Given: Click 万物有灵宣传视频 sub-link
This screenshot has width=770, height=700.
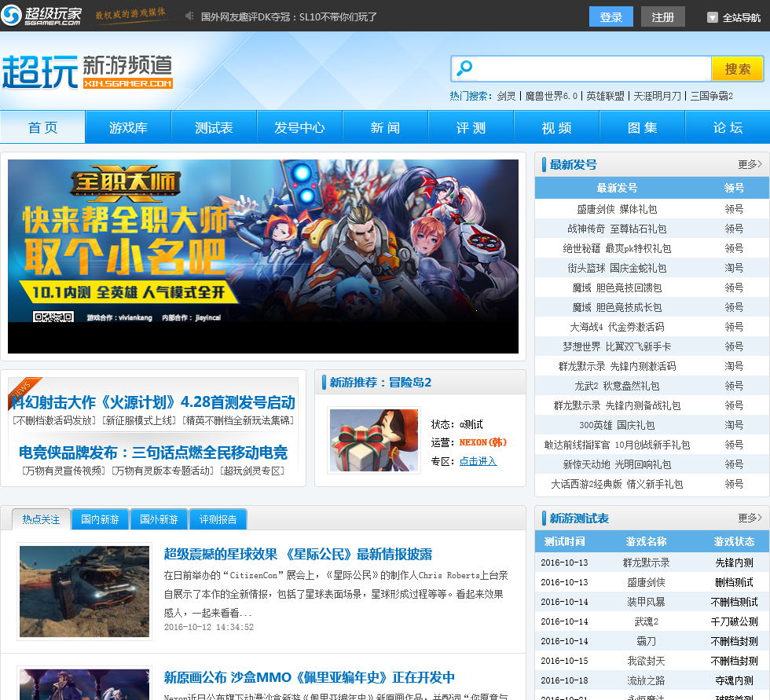Looking at the screenshot, I should pos(64,471).
